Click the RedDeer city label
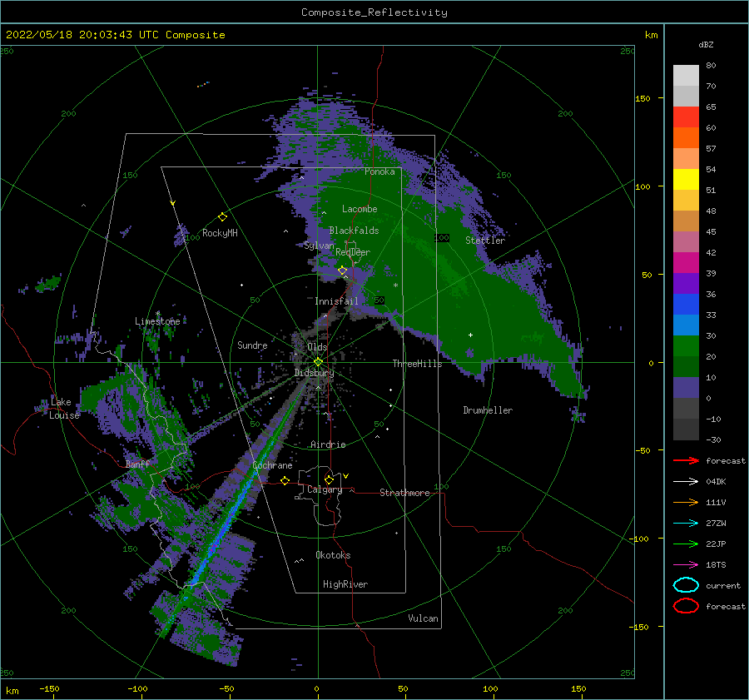The width and height of the screenshot is (749, 700). pyautogui.click(x=353, y=252)
